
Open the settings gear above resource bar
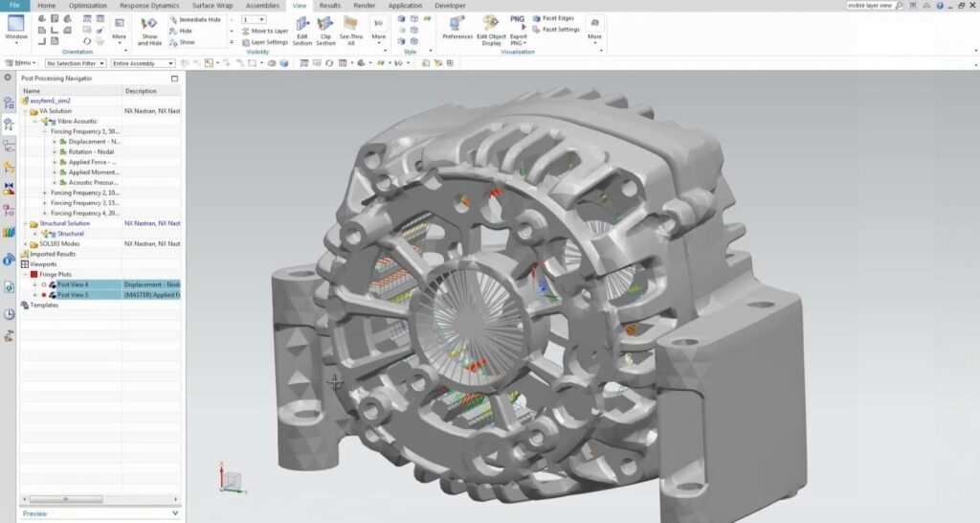(x=8, y=78)
